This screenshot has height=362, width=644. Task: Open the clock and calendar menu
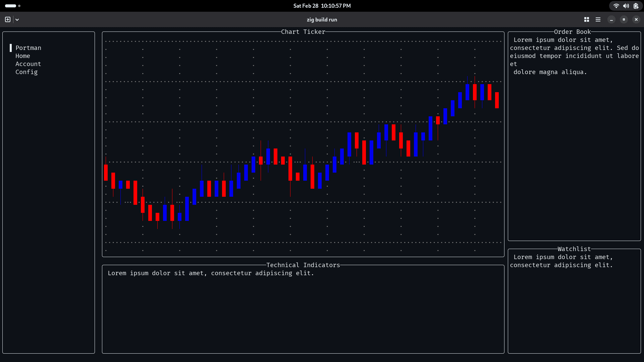point(322,6)
